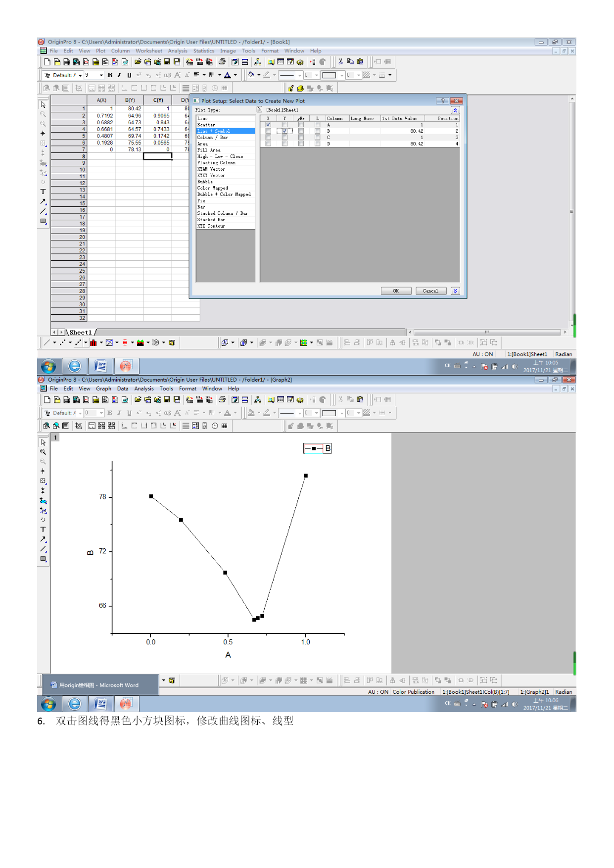Image resolution: width=614 pixels, height=868 pixels.
Task: Choose XYZ Contour in Plot Type list
Action: pos(226,226)
